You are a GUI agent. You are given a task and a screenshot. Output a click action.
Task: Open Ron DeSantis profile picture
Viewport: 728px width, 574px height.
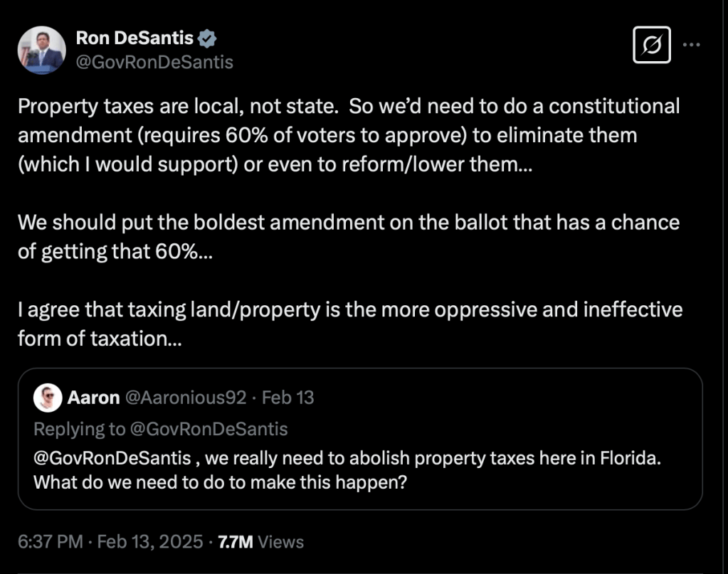click(42, 50)
